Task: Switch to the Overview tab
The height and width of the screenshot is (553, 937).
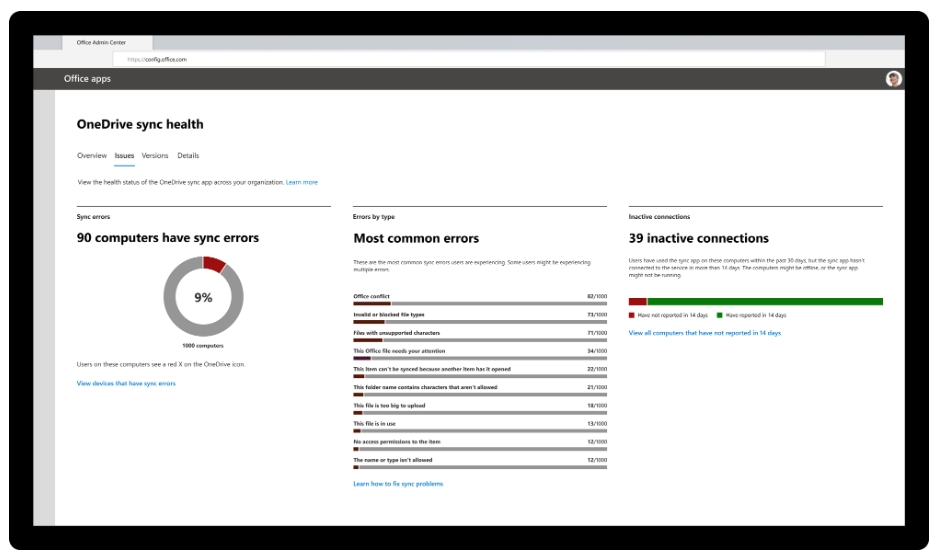Action: (x=92, y=156)
